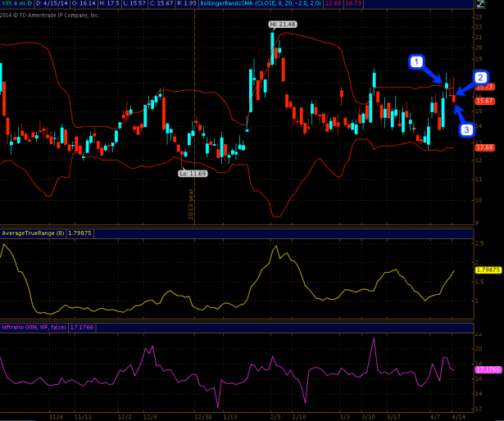Image resolution: width=504 pixels, height=421 pixels.
Task: Click the Hi: 21.48 price bubble
Action: click(x=282, y=25)
